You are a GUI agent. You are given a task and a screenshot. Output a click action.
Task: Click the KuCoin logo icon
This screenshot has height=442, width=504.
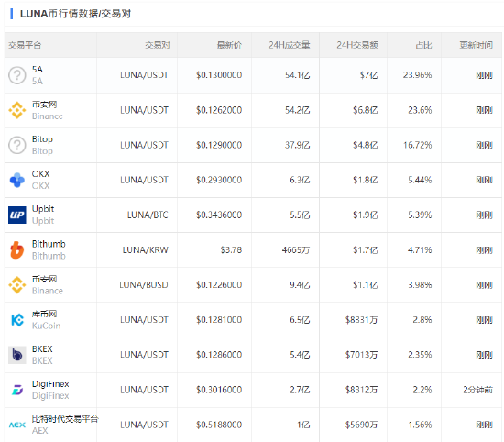click(x=17, y=320)
